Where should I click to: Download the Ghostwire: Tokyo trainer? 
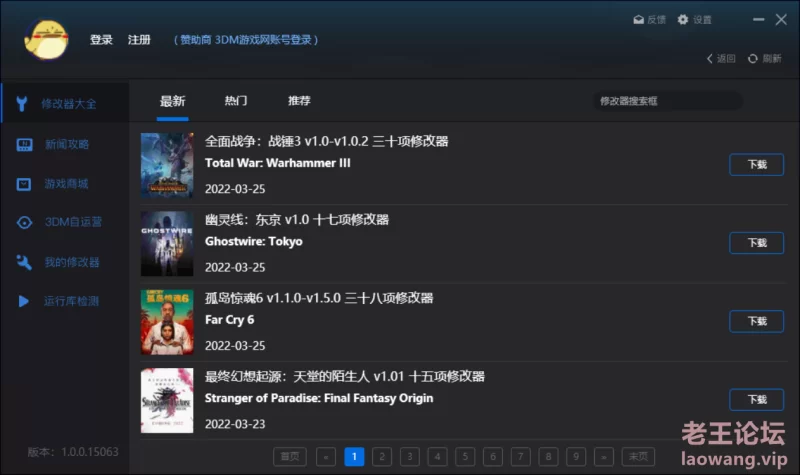point(757,243)
